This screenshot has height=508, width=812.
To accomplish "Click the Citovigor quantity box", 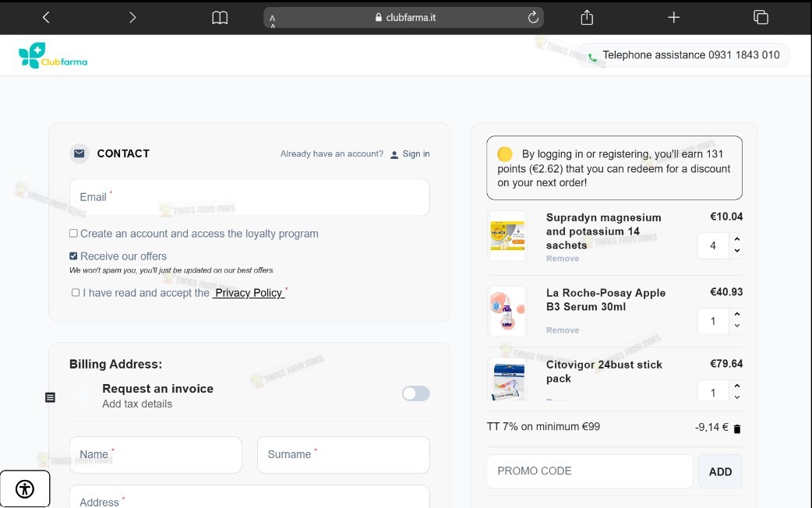I will coord(713,391).
